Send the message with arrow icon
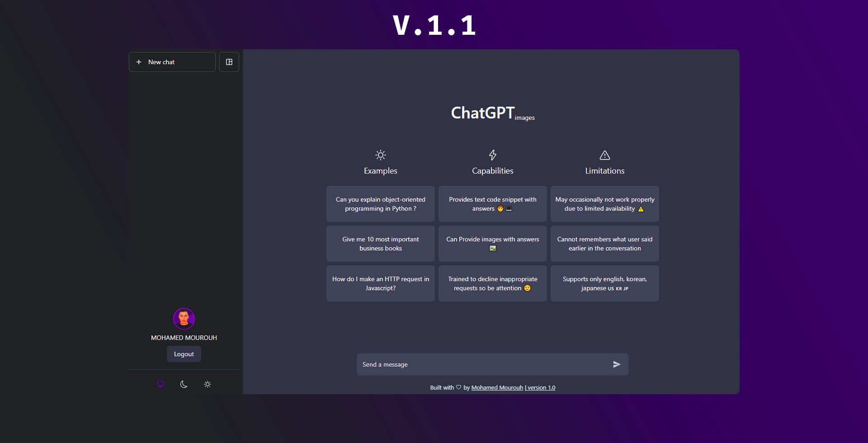The width and height of the screenshot is (868, 443). [x=617, y=364]
